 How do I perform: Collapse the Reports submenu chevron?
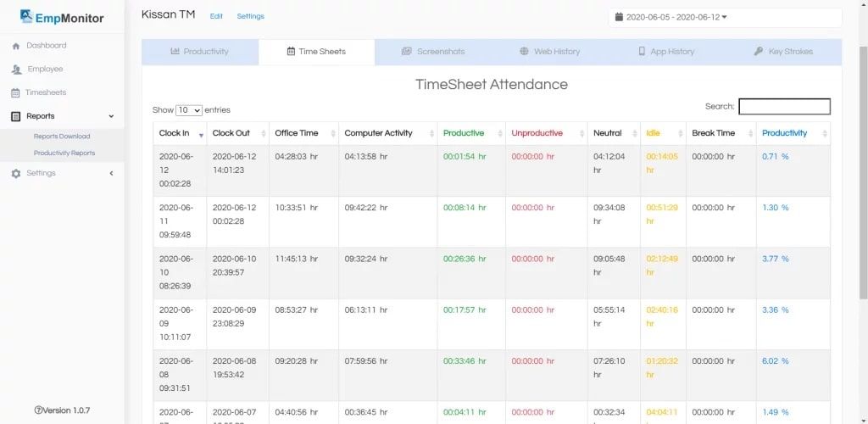(111, 116)
